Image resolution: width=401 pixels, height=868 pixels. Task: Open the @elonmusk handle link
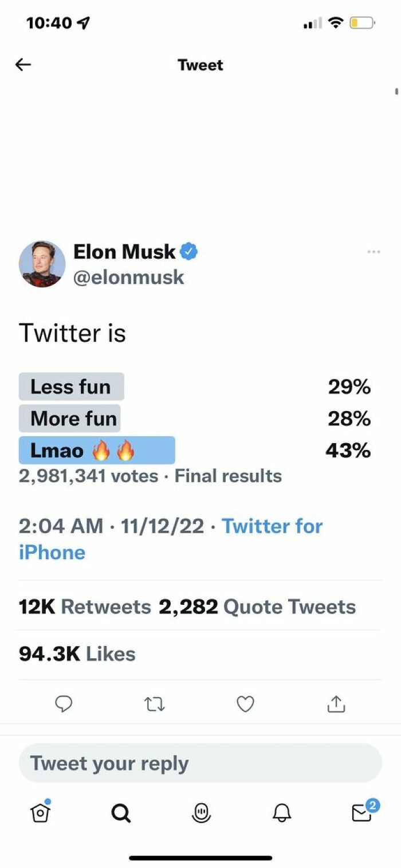[x=129, y=277]
